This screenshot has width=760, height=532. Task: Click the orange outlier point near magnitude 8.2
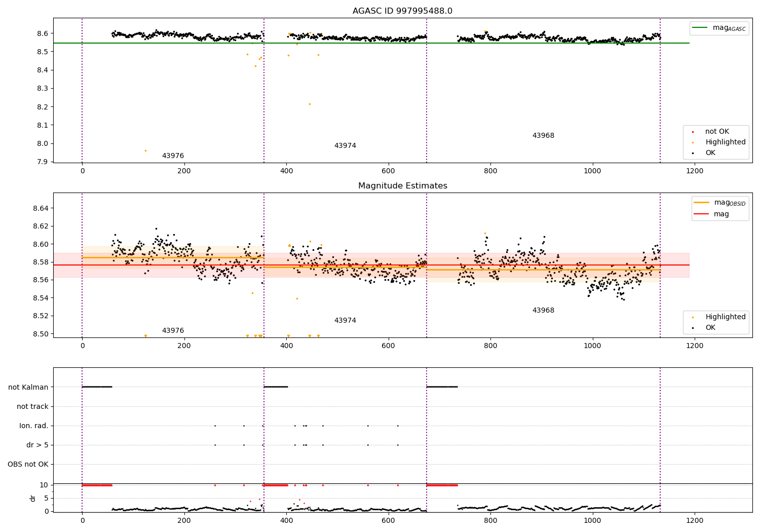click(x=310, y=104)
